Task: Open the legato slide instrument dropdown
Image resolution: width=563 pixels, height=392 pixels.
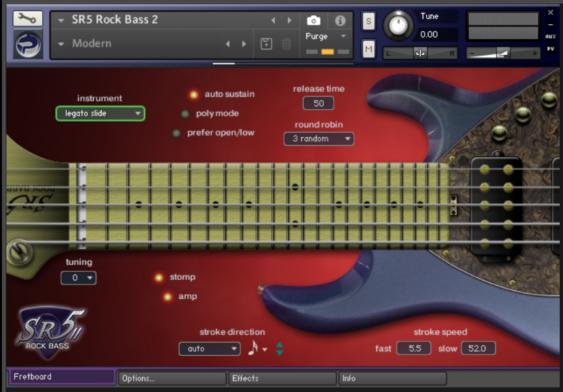Action: pyautogui.click(x=100, y=113)
